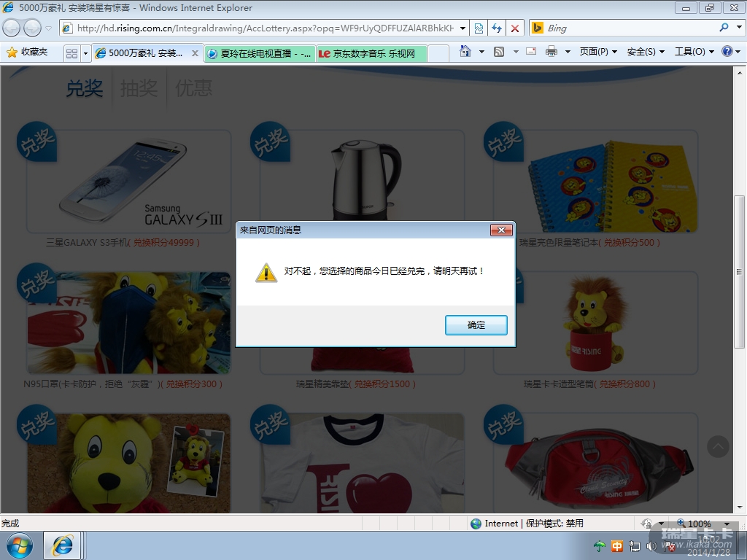Close the 来自网页的消息 dialog
This screenshot has width=747, height=560.
[501, 230]
